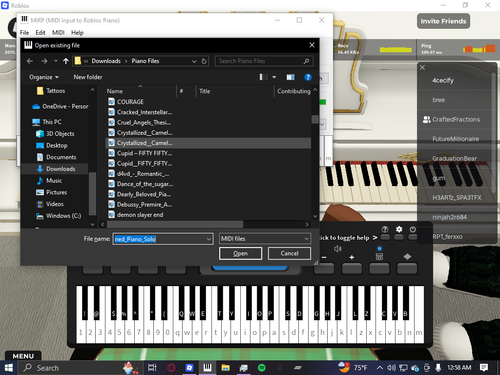Select the Debussy_Premire_A file
Viewport: 500px width, 375px height.
click(140, 205)
